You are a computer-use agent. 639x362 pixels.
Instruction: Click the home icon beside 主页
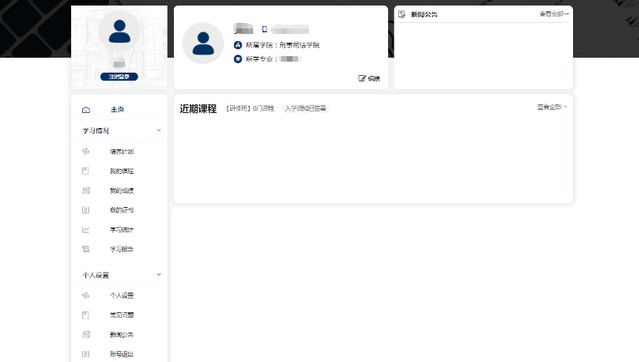(x=86, y=110)
